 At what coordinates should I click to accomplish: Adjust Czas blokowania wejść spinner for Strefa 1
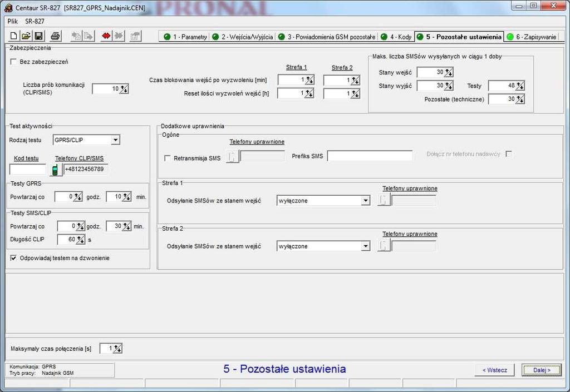(309, 80)
